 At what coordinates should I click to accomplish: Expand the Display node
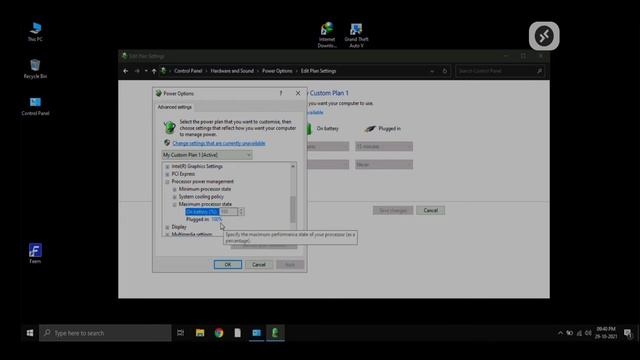167,227
